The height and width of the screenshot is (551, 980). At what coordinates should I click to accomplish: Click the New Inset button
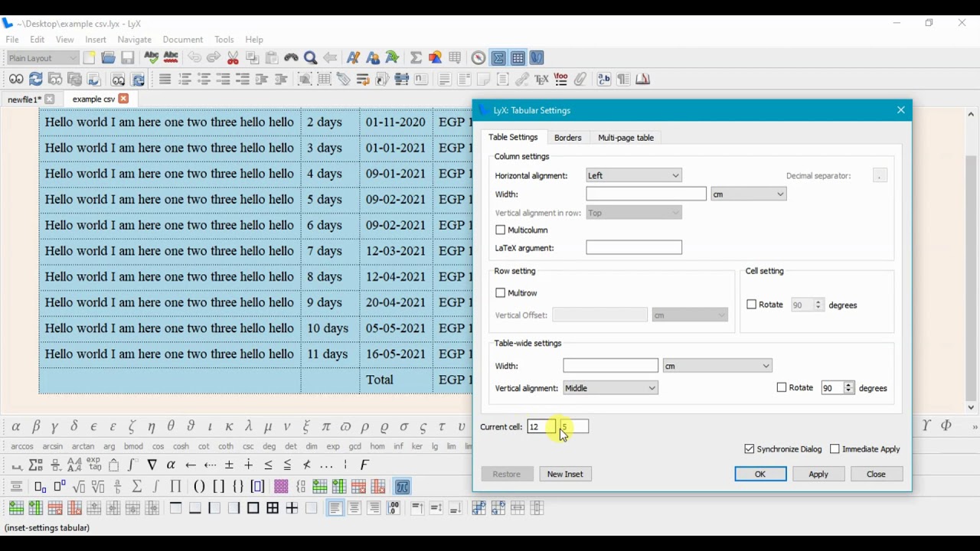click(x=565, y=474)
